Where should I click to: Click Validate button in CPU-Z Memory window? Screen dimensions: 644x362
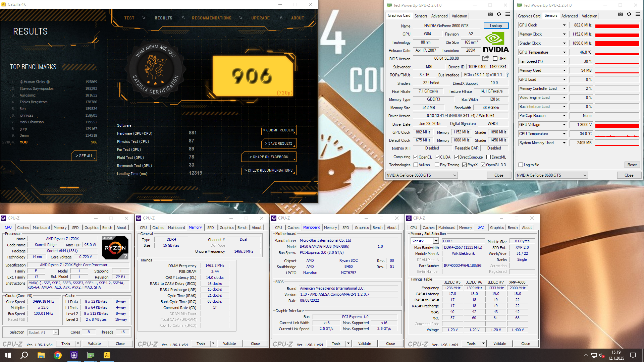point(229,344)
